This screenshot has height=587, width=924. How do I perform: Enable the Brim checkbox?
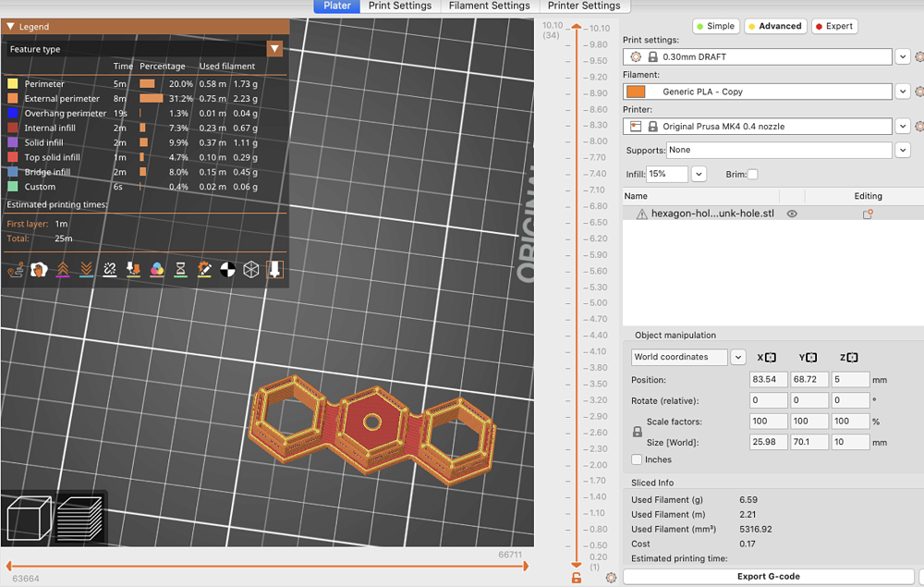click(752, 174)
